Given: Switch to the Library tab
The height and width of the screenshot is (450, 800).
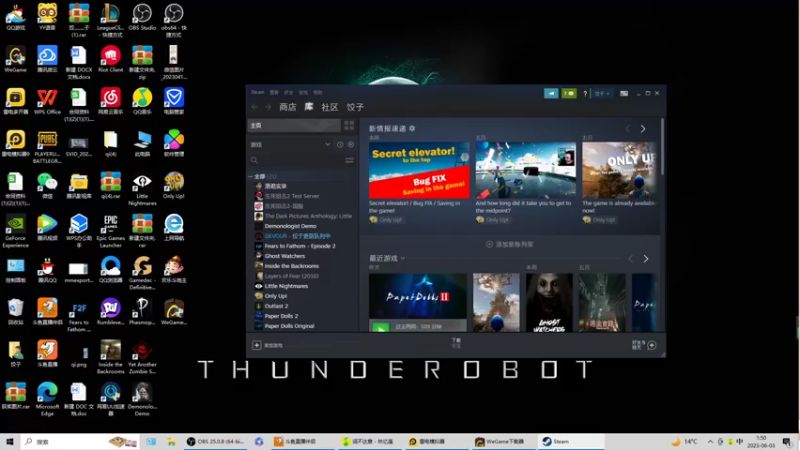Looking at the screenshot, I should click(309, 107).
